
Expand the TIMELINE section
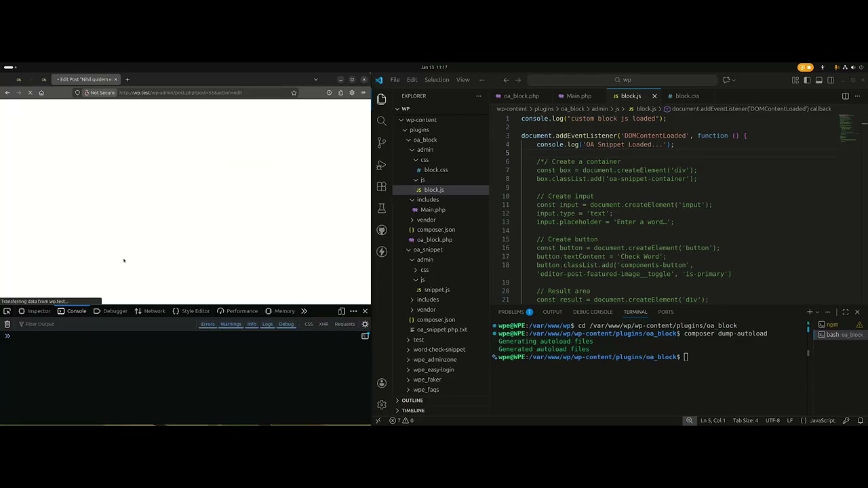[x=440, y=411]
